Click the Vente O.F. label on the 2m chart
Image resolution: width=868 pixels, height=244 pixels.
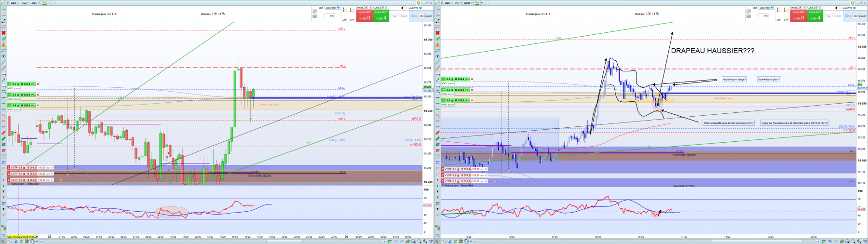tap(796, 8)
